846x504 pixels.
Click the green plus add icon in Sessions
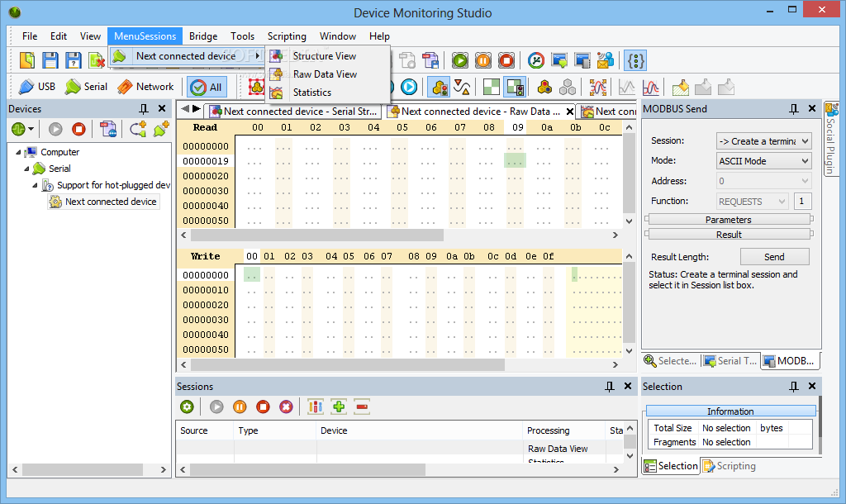[339, 407]
